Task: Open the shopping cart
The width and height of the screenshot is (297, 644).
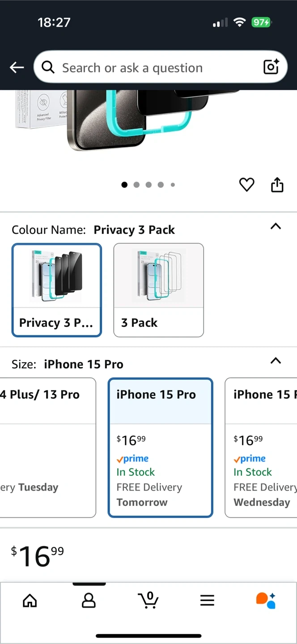Action: tap(148, 600)
